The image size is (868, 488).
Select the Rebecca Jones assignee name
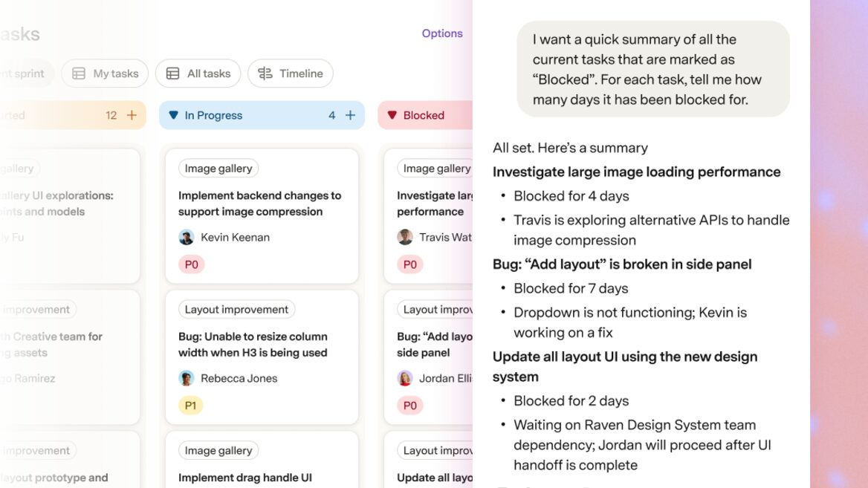tap(239, 379)
